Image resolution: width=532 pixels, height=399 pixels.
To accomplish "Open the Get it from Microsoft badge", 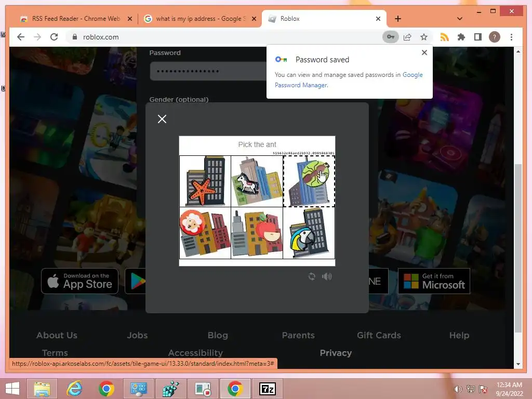I will tap(434, 281).
